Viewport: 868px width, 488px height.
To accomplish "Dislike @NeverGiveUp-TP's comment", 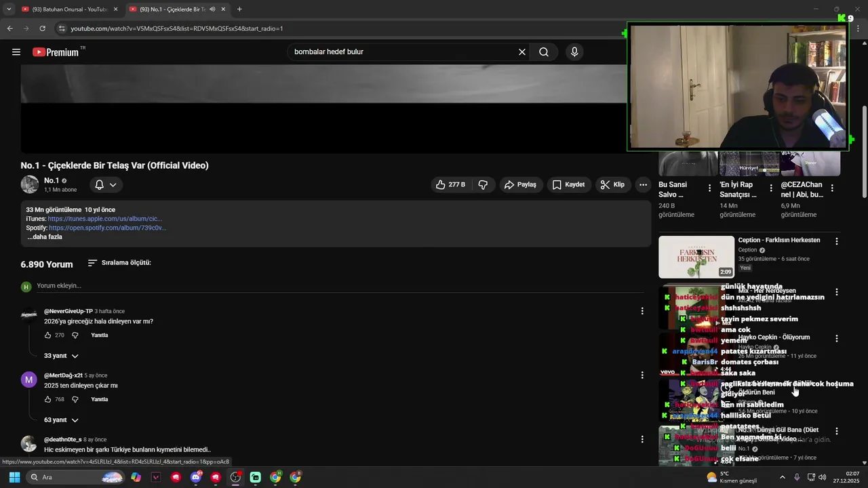I will 75,335.
